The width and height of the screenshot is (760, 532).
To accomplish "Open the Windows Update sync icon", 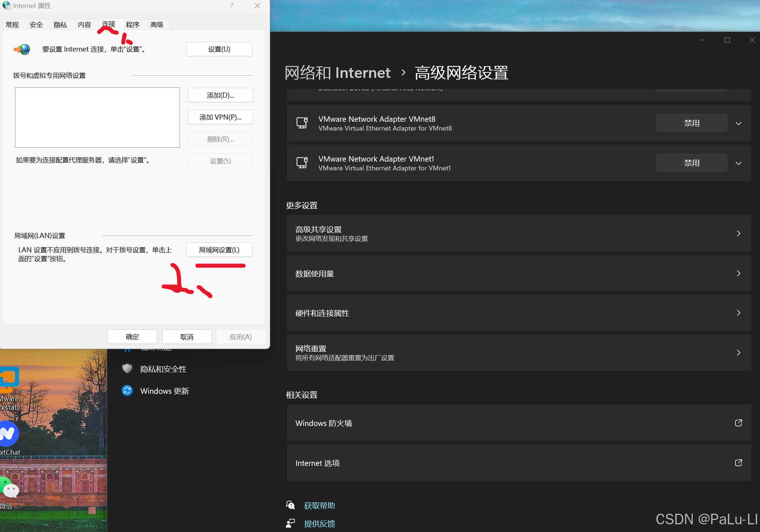I will click(127, 391).
